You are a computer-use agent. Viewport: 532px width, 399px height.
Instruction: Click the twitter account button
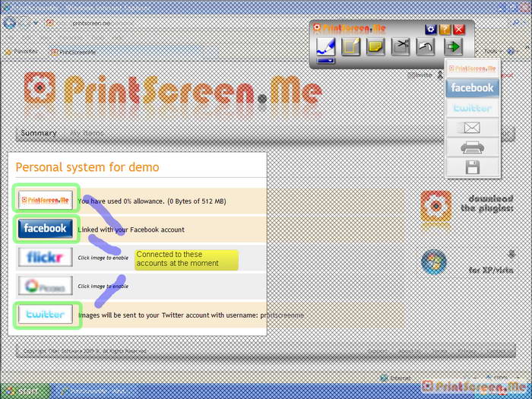pyautogui.click(x=46, y=314)
